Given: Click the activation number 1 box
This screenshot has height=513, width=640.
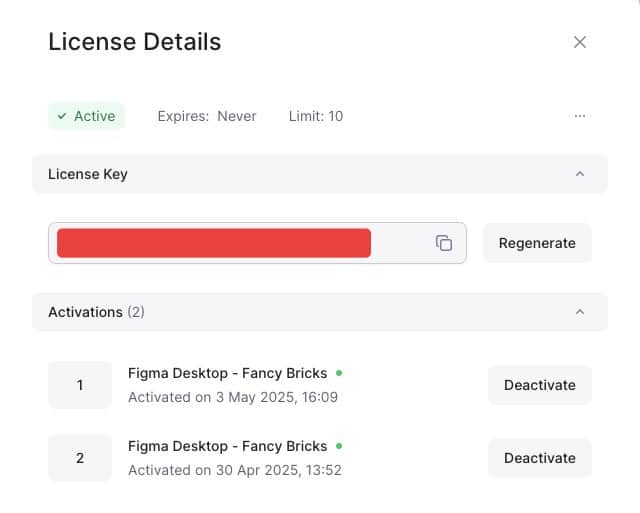Looking at the screenshot, I should coord(80,385).
